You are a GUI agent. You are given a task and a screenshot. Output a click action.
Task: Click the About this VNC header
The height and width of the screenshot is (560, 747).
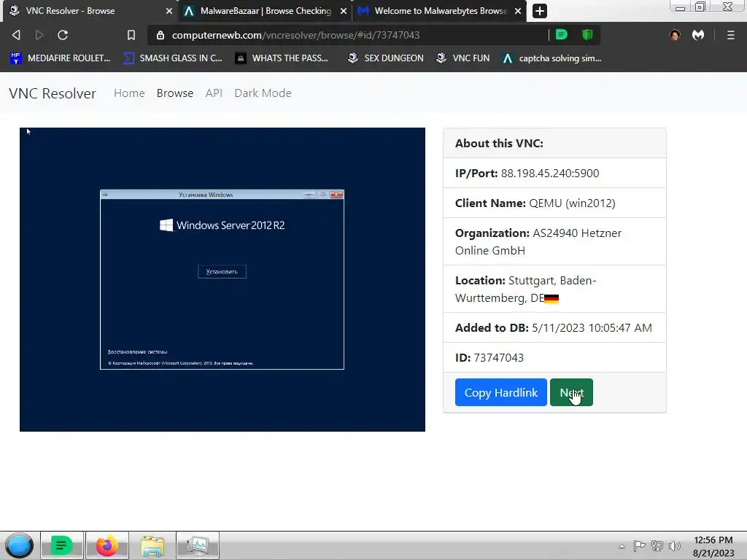coord(499,144)
